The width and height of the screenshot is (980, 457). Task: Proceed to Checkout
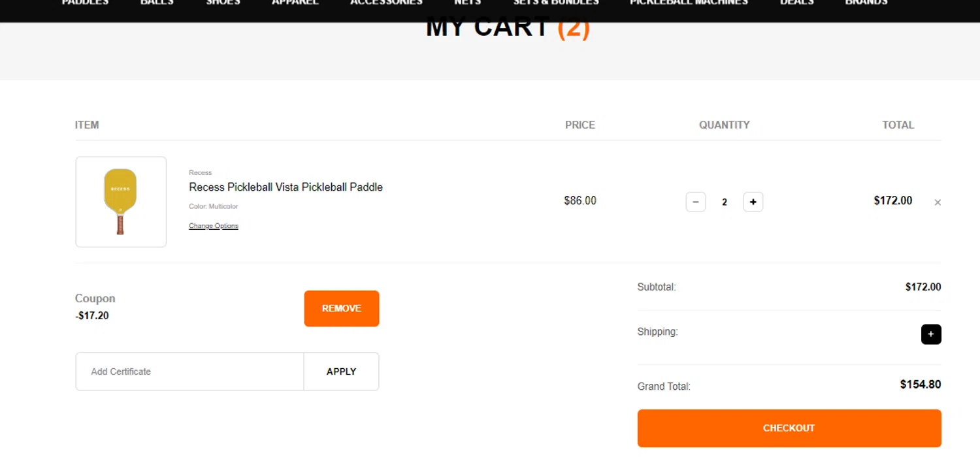(789, 428)
